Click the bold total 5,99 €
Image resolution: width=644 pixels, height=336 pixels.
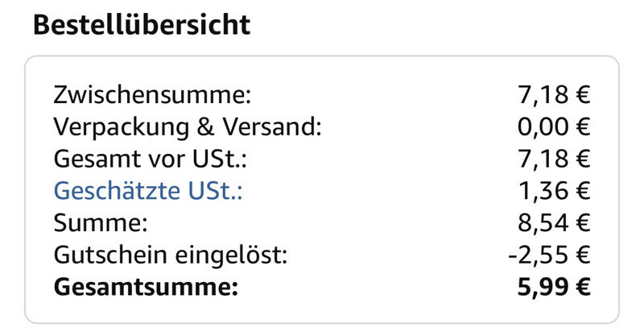pyautogui.click(x=554, y=288)
